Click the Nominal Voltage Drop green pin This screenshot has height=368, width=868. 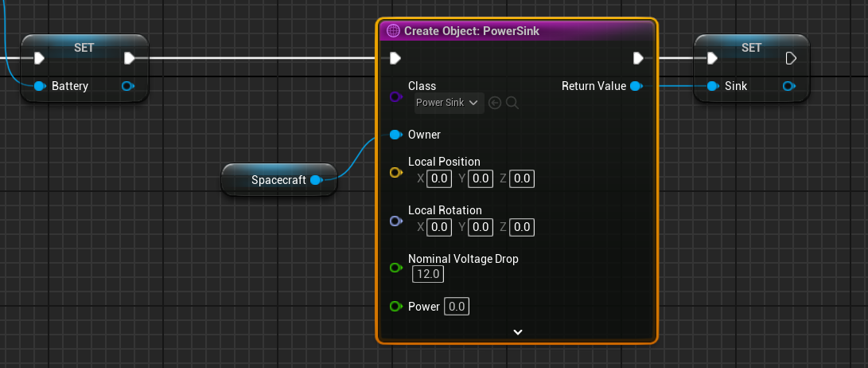pyautogui.click(x=395, y=268)
